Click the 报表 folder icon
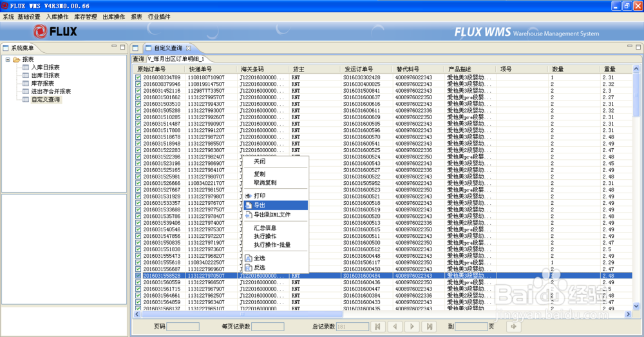The height and width of the screenshot is (337, 644). (17, 59)
